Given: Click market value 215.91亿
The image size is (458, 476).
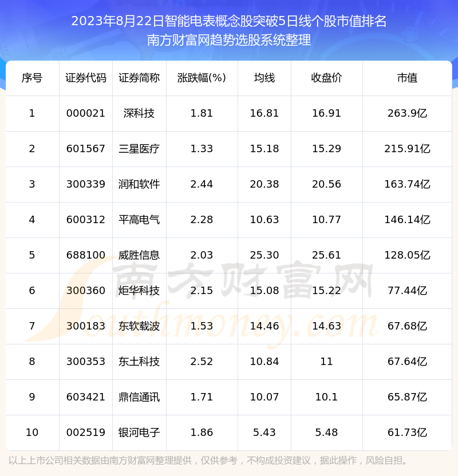Looking at the screenshot, I should click(x=407, y=149).
